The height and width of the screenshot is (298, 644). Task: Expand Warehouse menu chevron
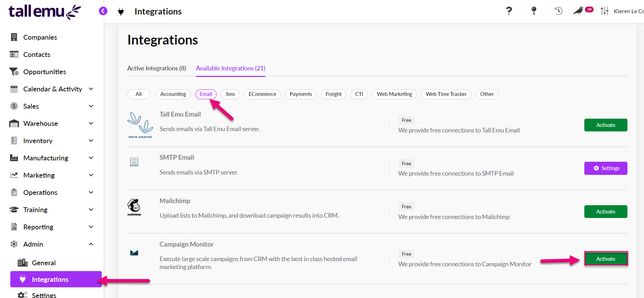(x=91, y=123)
